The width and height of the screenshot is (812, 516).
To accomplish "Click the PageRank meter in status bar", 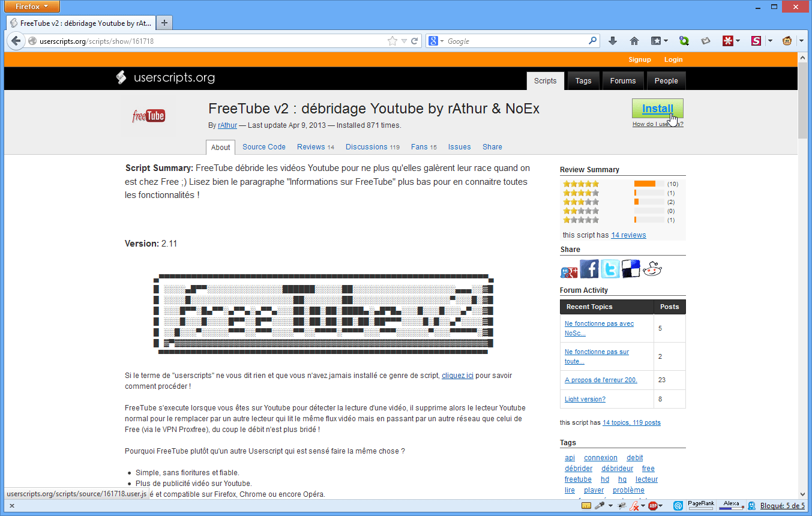I will pos(700,506).
